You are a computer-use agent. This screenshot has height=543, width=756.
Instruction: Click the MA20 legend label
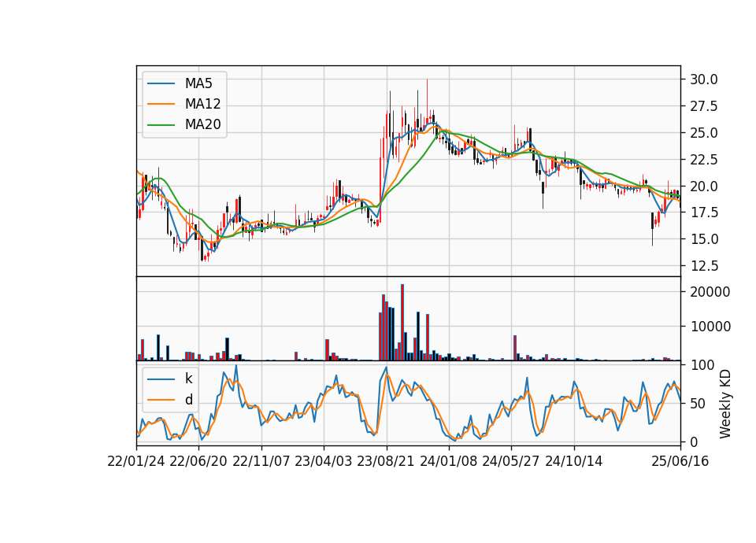coord(202,124)
